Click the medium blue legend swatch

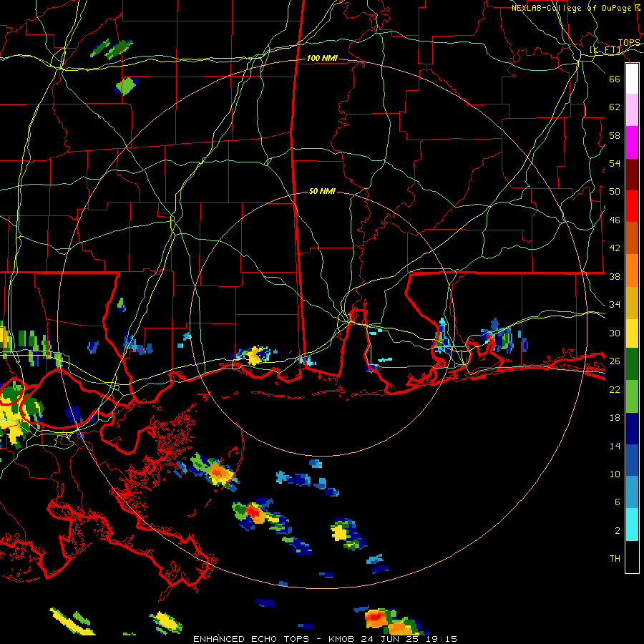click(632, 460)
